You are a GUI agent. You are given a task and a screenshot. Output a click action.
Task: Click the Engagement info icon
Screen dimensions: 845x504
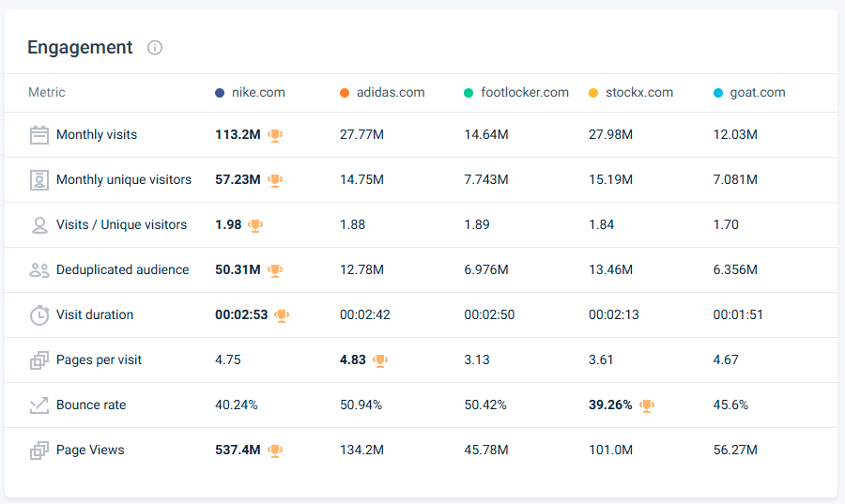pyautogui.click(x=155, y=48)
